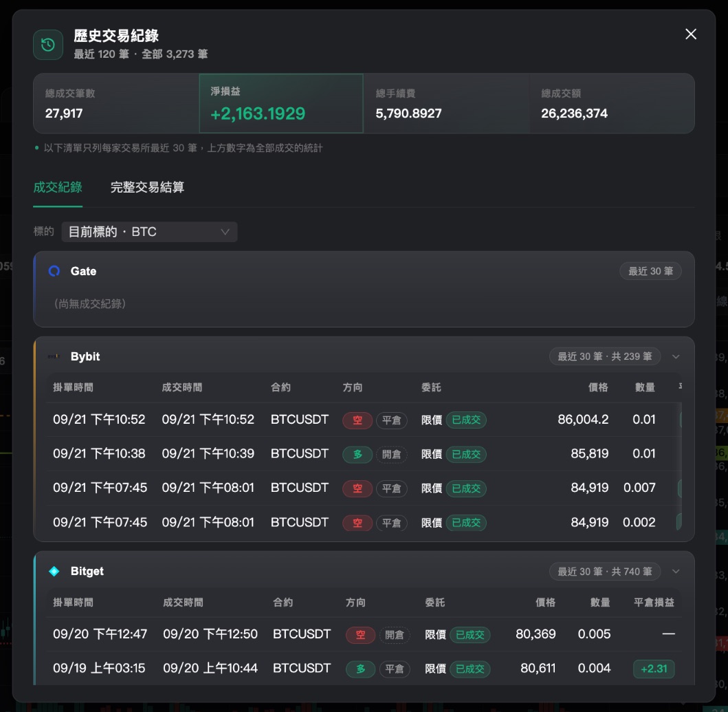The height and width of the screenshot is (712, 728).
Task: Switch to 完整交易結算 tab
Action: coord(147,187)
